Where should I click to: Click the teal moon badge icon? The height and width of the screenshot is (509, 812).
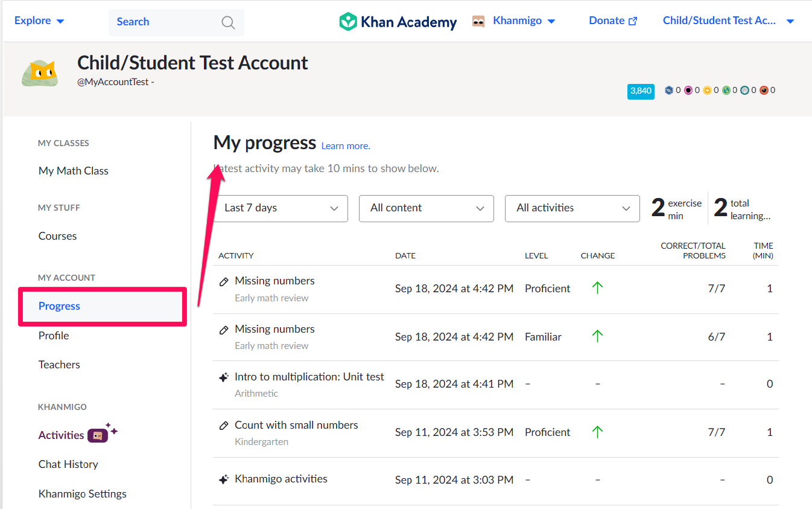pos(745,91)
